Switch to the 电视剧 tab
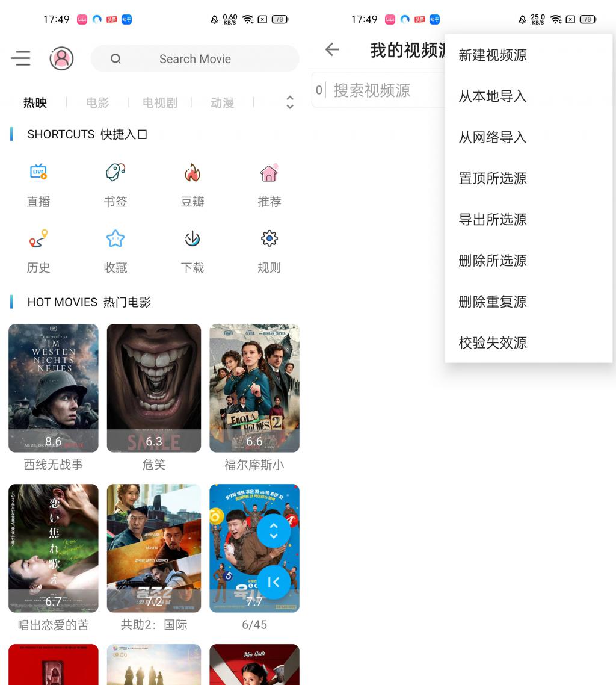The height and width of the screenshot is (685, 616). (x=160, y=103)
